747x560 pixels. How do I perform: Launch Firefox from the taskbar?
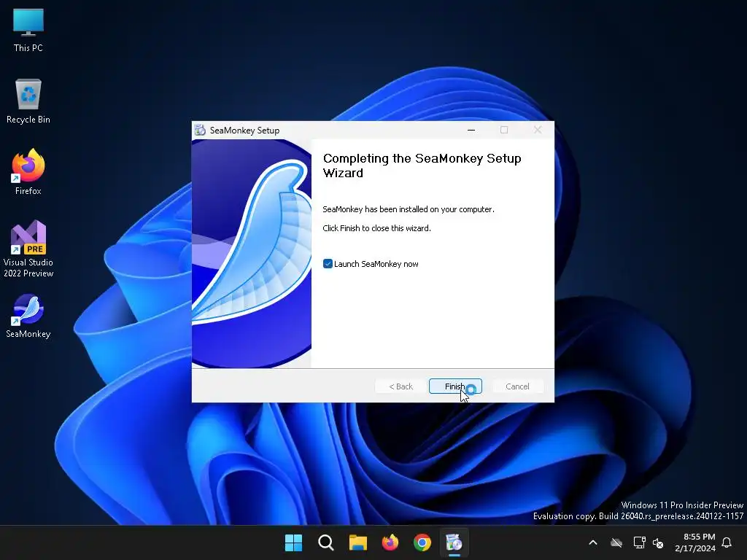coord(390,542)
